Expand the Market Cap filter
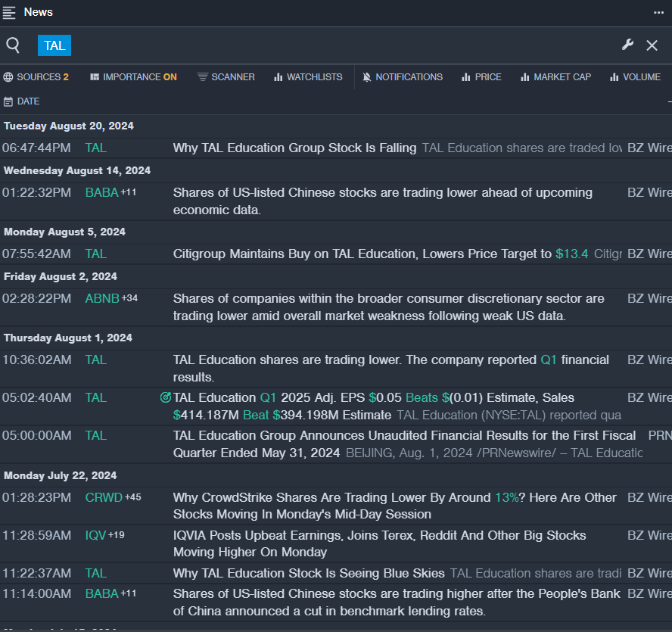 point(555,77)
